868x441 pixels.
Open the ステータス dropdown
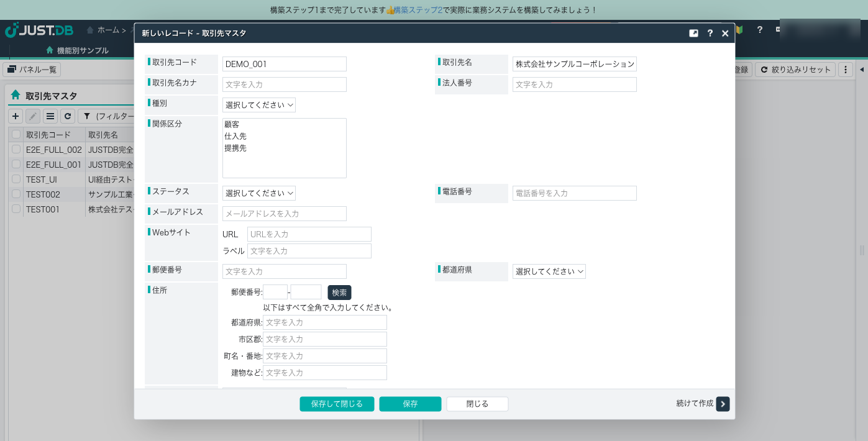tap(259, 193)
